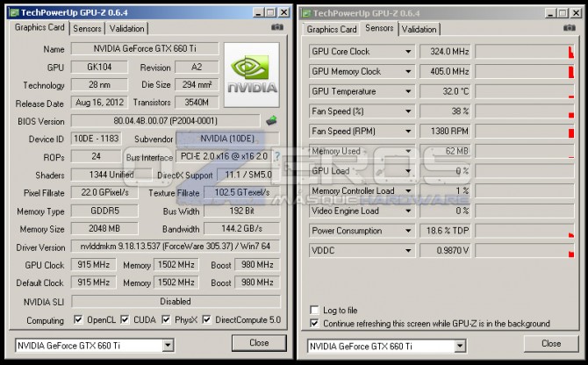Click the Release Date value Aug 16, 2012
Viewport: 588px width, 365px height.
click(x=99, y=103)
